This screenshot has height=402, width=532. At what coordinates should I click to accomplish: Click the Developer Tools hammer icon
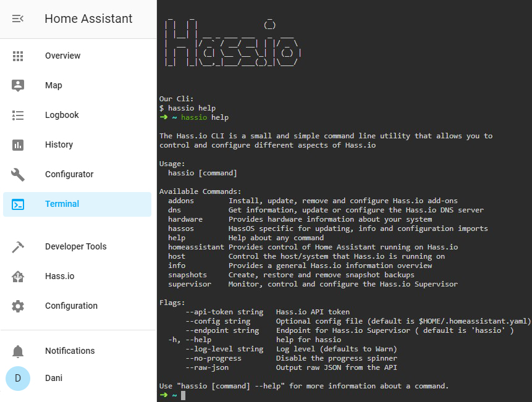(18, 247)
